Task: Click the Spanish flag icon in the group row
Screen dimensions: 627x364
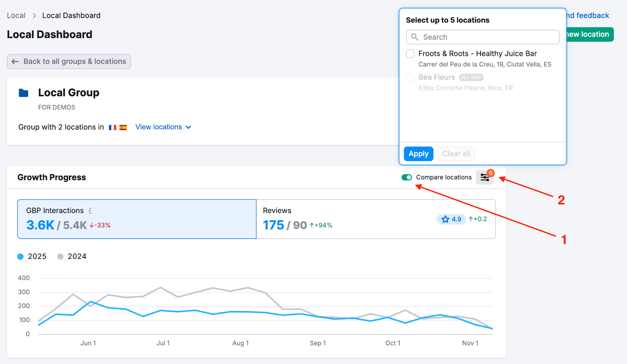Action: coord(123,127)
